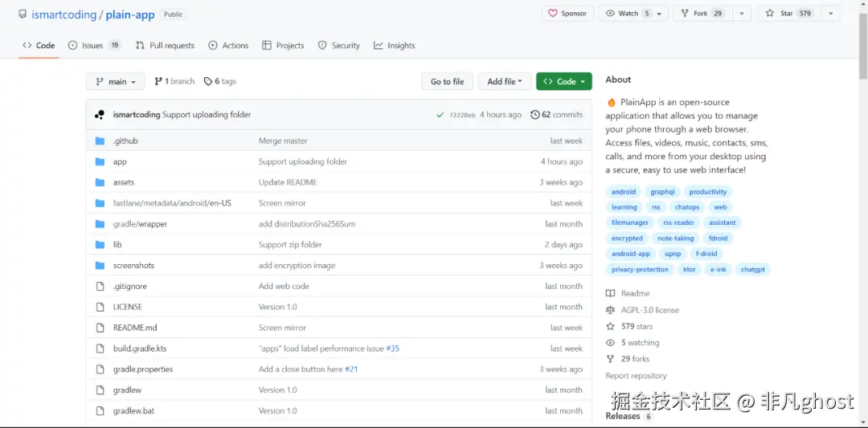Open the app folder icon

[100, 161]
